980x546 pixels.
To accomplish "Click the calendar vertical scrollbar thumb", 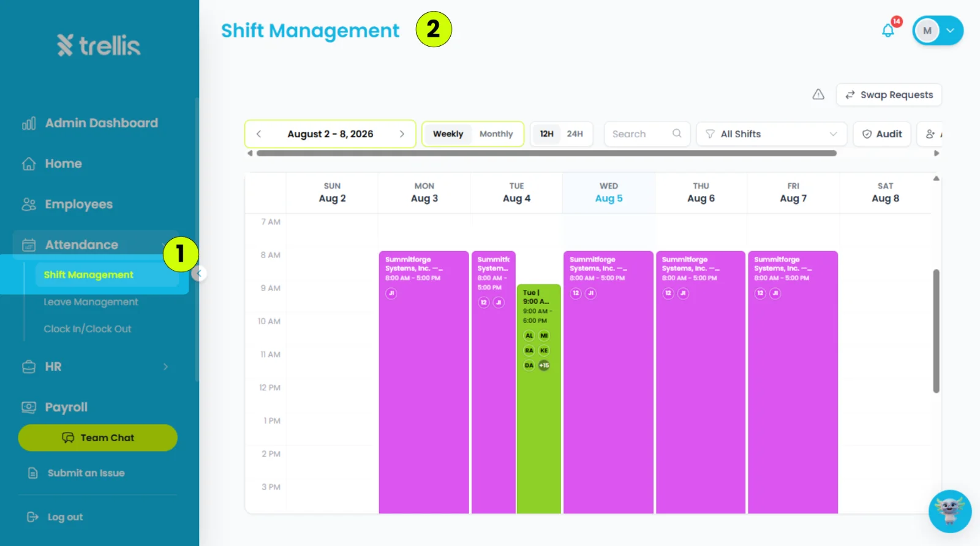I will coord(936,331).
